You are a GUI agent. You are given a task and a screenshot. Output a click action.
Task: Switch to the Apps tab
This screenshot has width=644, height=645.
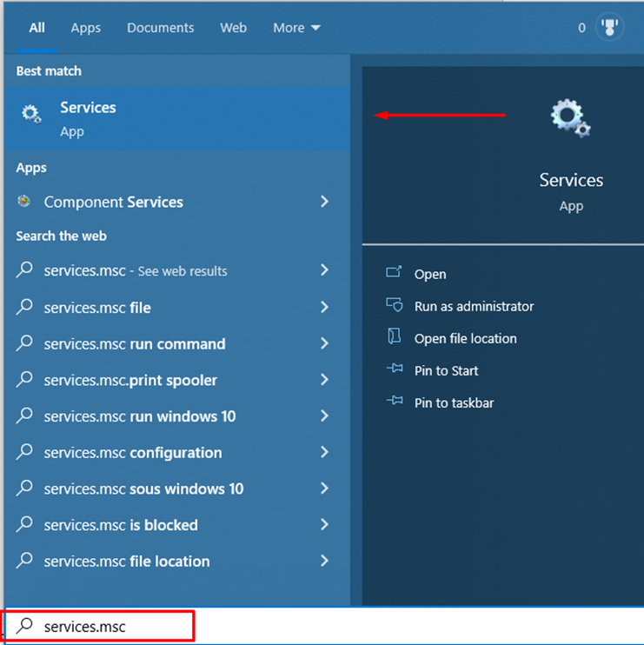86,28
